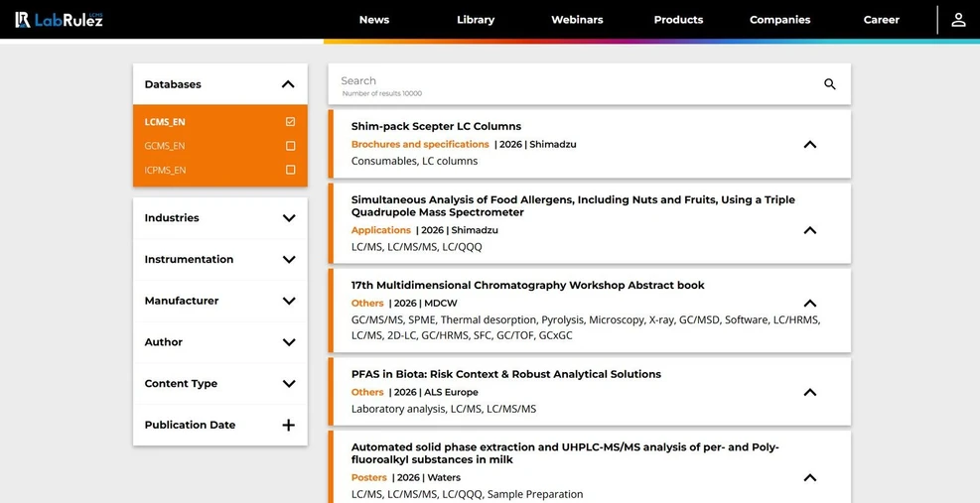
Task: Open Shim-pack Scepter LC Columns title
Action: (436, 126)
